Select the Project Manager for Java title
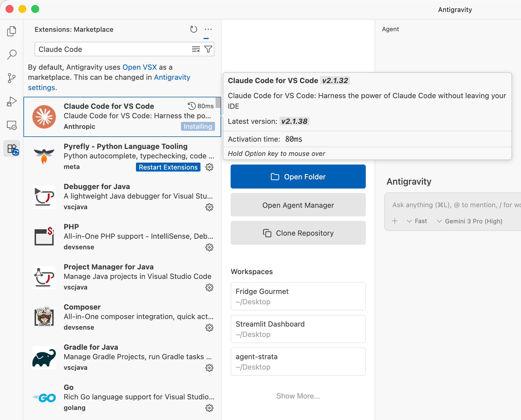This screenshot has width=521, height=420. coord(109,267)
